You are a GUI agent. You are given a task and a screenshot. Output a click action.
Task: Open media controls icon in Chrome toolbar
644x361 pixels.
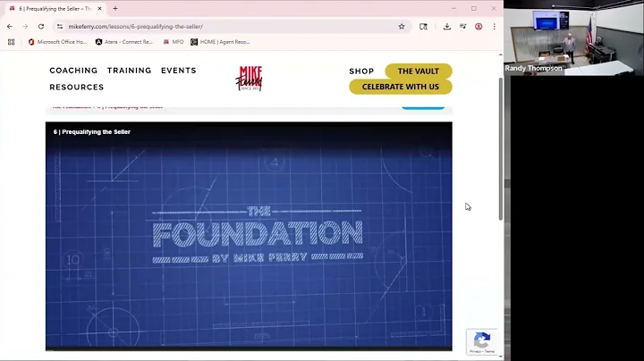[x=463, y=26]
